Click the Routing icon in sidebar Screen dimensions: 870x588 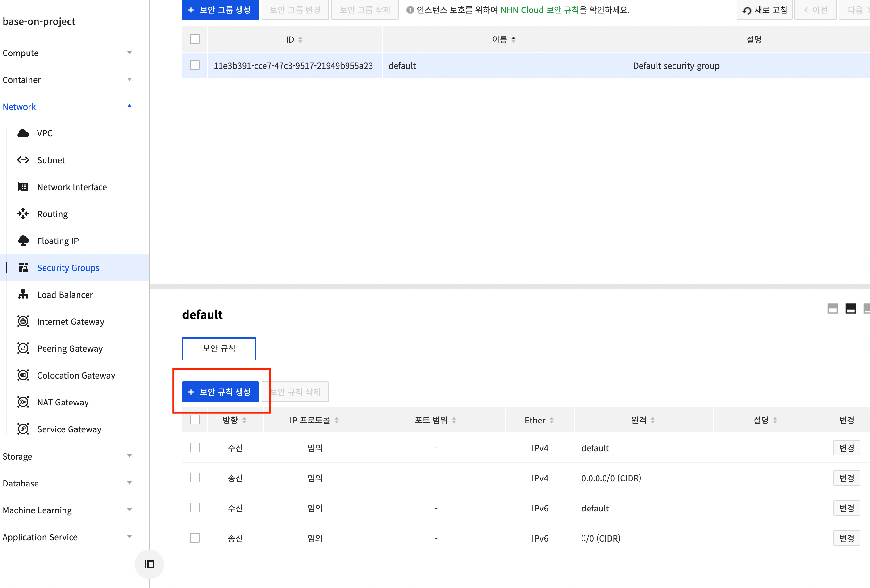[23, 214]
